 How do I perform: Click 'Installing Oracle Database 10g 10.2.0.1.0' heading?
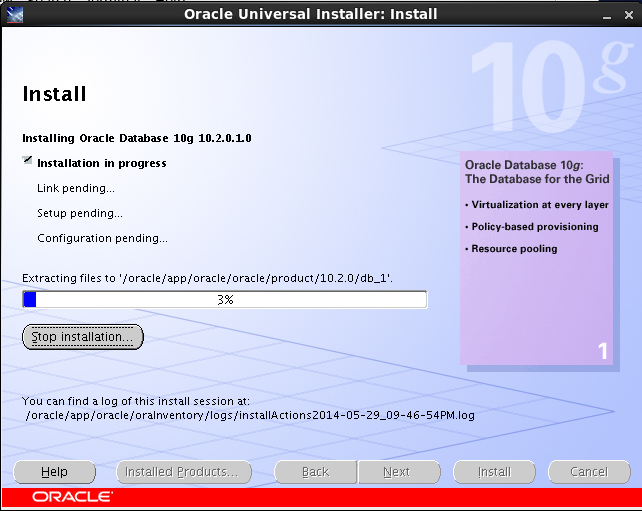coord(137,138)
